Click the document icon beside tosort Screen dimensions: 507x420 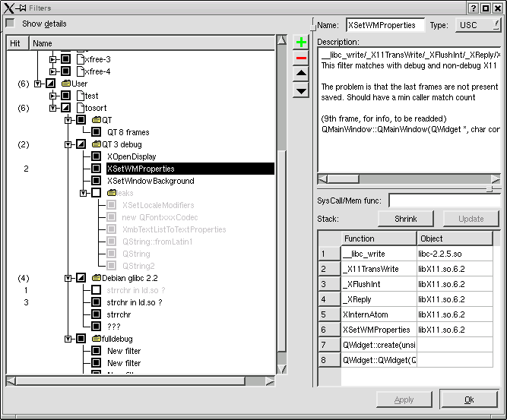tap(81, 108)
